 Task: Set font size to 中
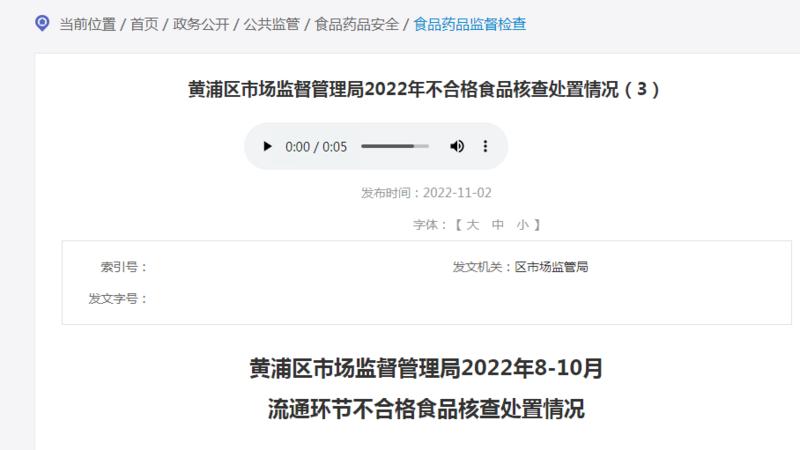497,225
